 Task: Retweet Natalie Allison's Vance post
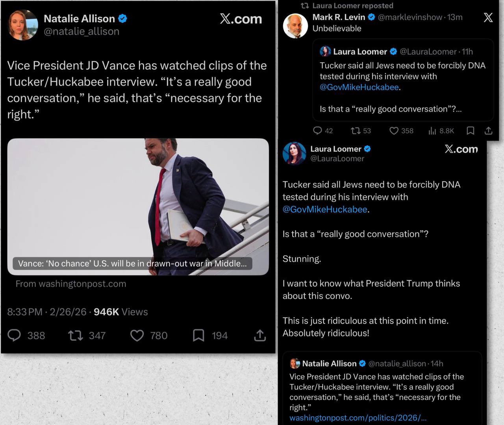(75, 335)
